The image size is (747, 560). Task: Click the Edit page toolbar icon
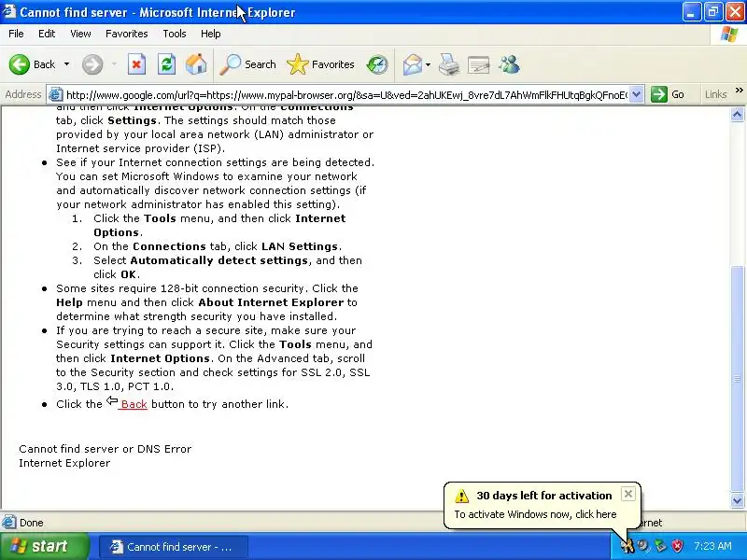coord(479,64)
